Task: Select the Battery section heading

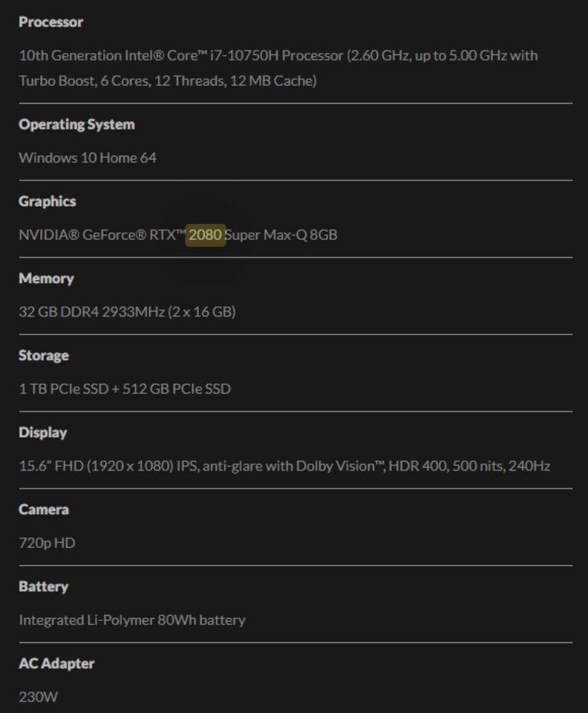Action: tap(43, 587)
